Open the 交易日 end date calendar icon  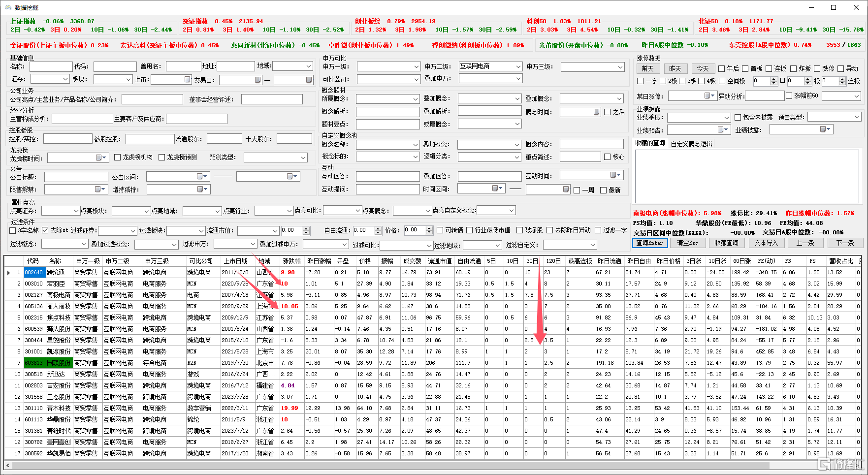[309, 80]
